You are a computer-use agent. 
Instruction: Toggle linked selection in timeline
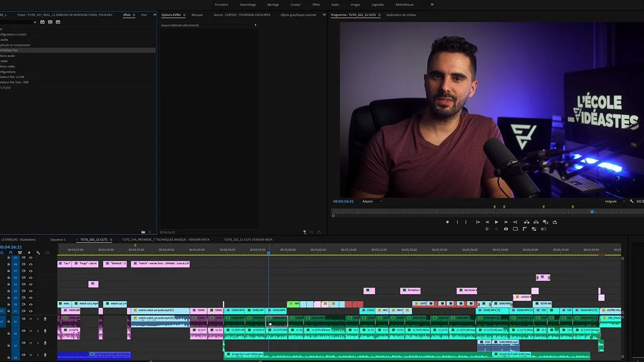tap(20, 252)
